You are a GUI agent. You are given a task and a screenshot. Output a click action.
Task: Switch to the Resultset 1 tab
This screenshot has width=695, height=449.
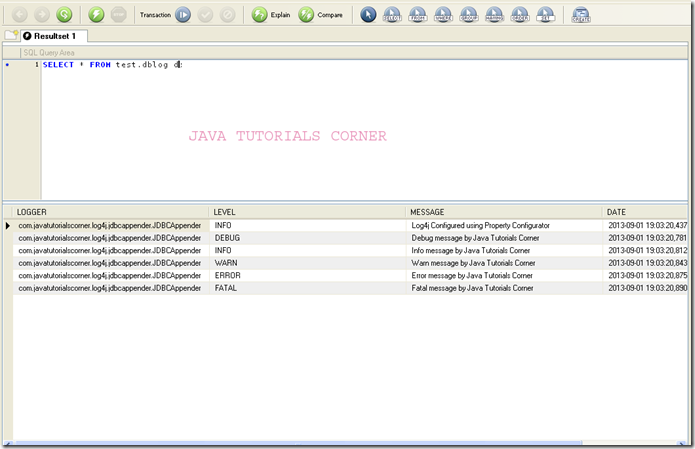coord(54,36)
